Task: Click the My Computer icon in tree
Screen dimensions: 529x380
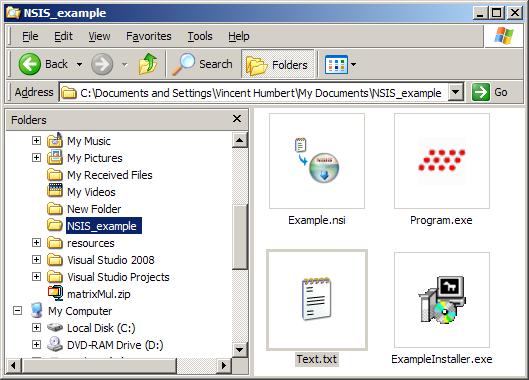Action: tap(36, 310)
